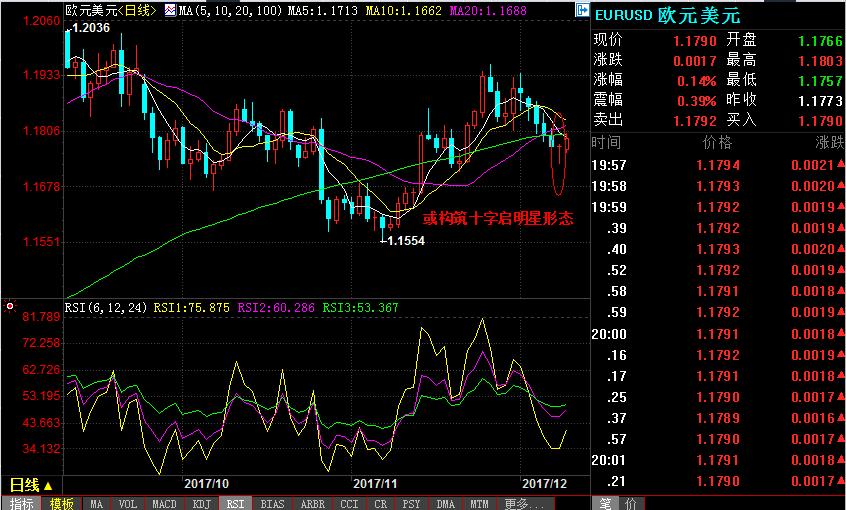Switch to the 模板 tab
This screenshot has width=846, height=510.
(62, 503)
